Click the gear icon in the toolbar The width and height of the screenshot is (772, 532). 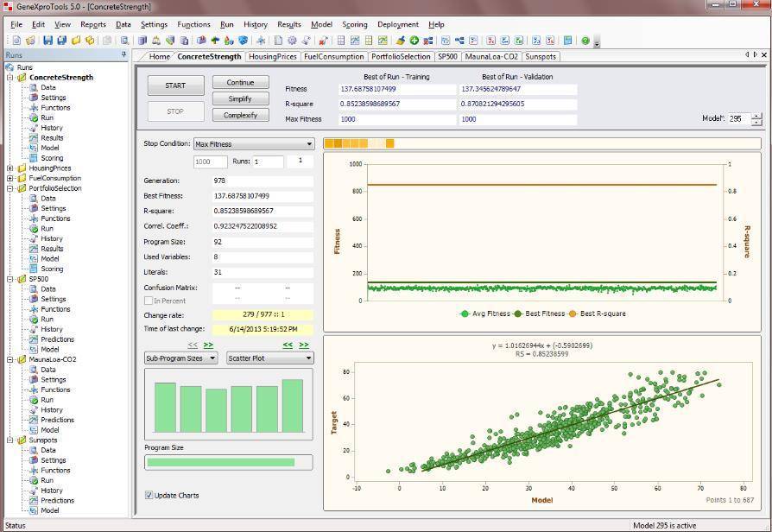(x=292, y=41)
